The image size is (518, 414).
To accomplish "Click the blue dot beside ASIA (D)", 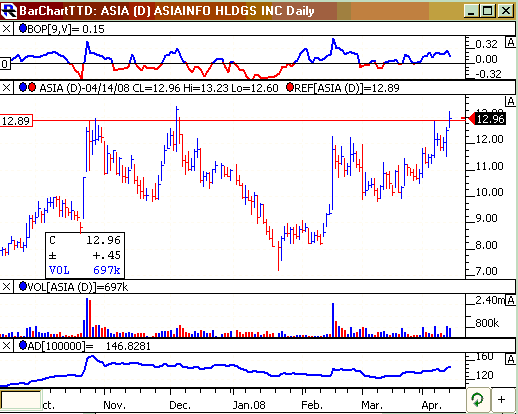I will tap(23, 88).
